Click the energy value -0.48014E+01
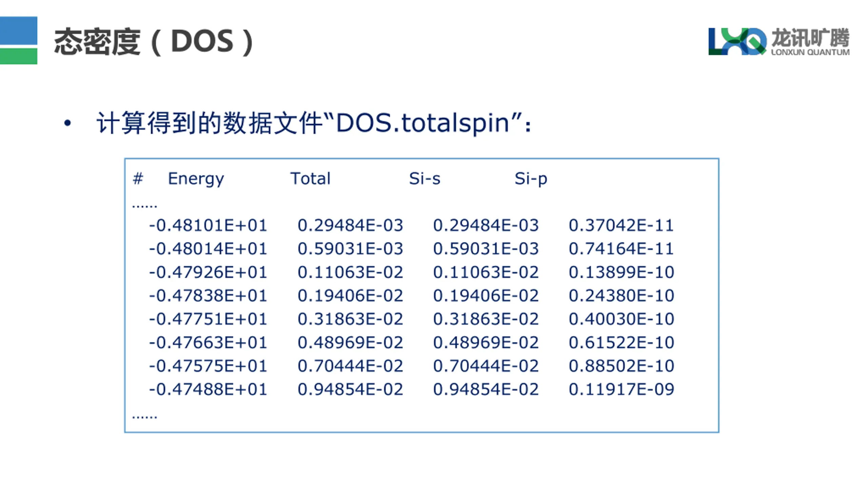 (x=208, y=249)
